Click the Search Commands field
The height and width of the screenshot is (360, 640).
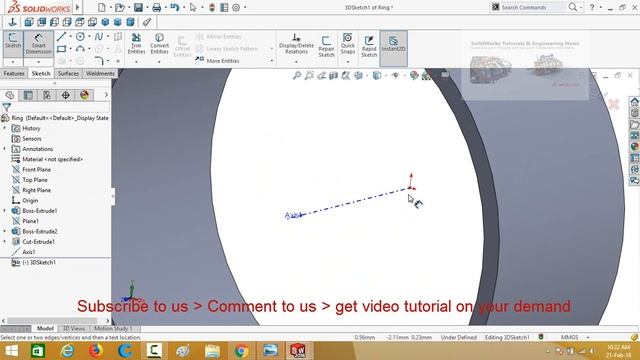coord(533,7)
